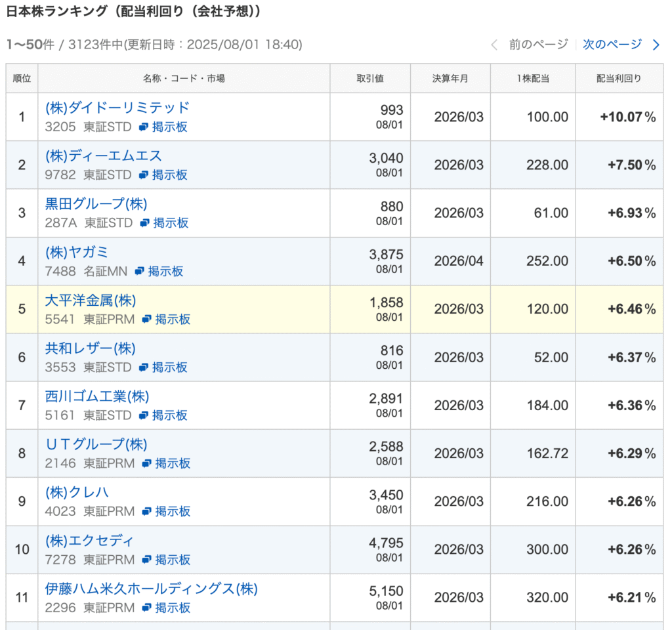Click stock code 3205 東証STD text

[x=89, y=127]
